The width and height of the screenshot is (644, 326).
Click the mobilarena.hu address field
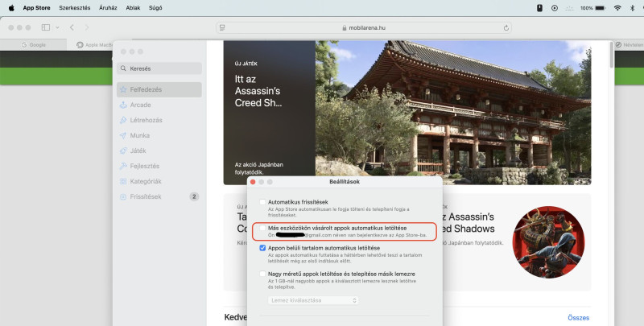364,27
